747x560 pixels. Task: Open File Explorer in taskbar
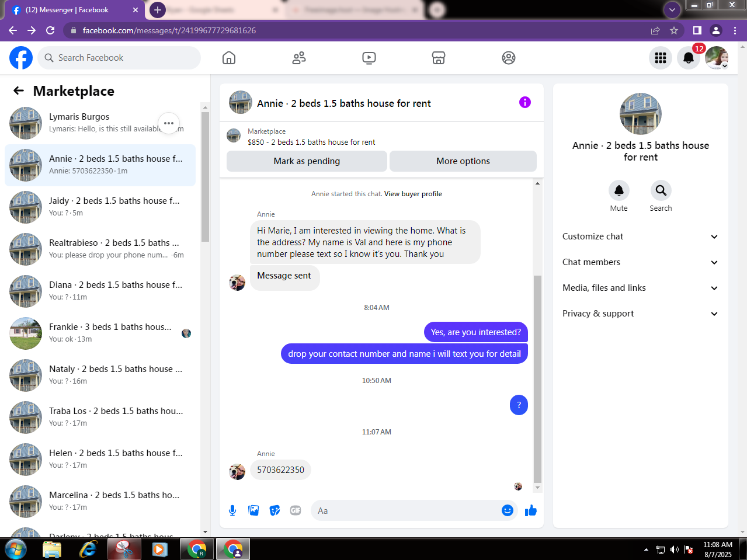tap(52, 549)
